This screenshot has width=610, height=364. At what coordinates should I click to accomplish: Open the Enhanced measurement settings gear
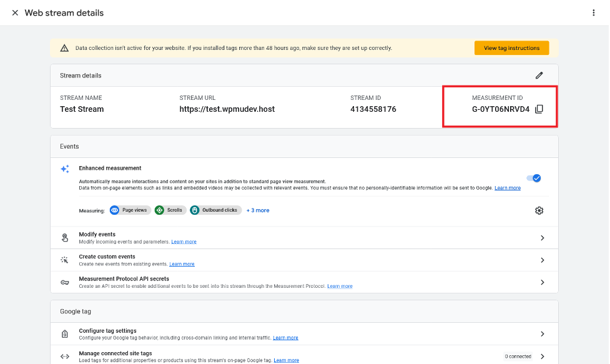[x=539, y=210]
